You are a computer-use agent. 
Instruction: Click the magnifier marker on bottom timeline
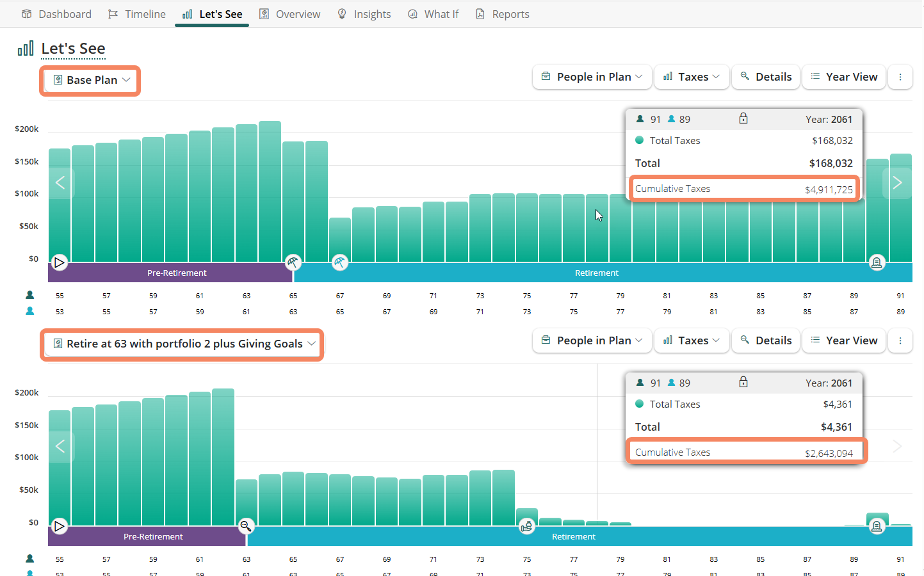[246, 526]
